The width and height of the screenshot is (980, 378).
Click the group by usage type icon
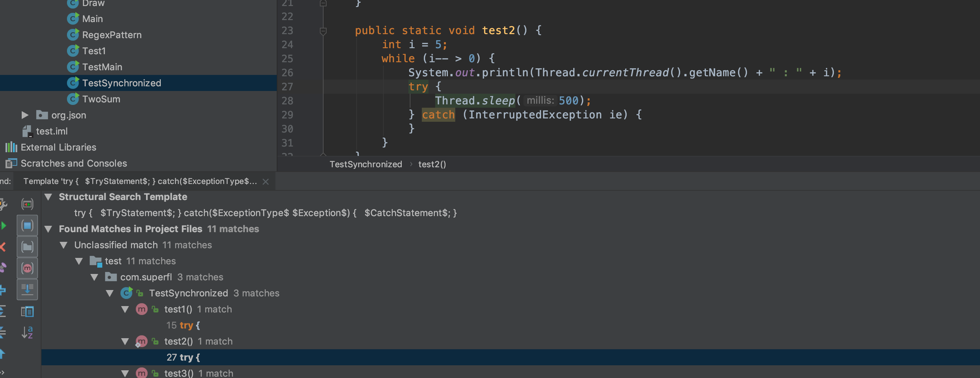[27, 204]
